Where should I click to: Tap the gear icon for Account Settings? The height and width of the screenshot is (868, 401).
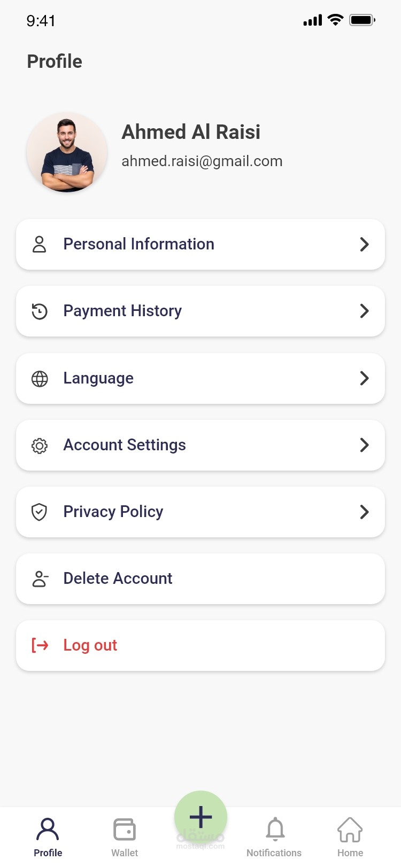click(40, 445)
